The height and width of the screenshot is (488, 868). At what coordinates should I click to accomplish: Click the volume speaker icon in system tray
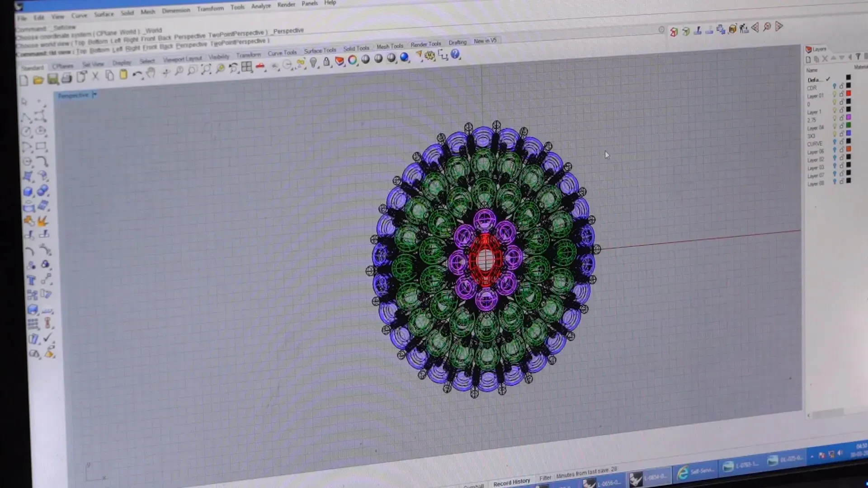point(840,453)
